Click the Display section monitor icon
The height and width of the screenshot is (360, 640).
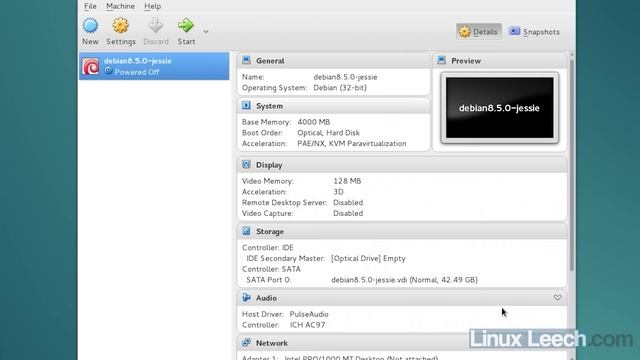[x=246, y=164]
